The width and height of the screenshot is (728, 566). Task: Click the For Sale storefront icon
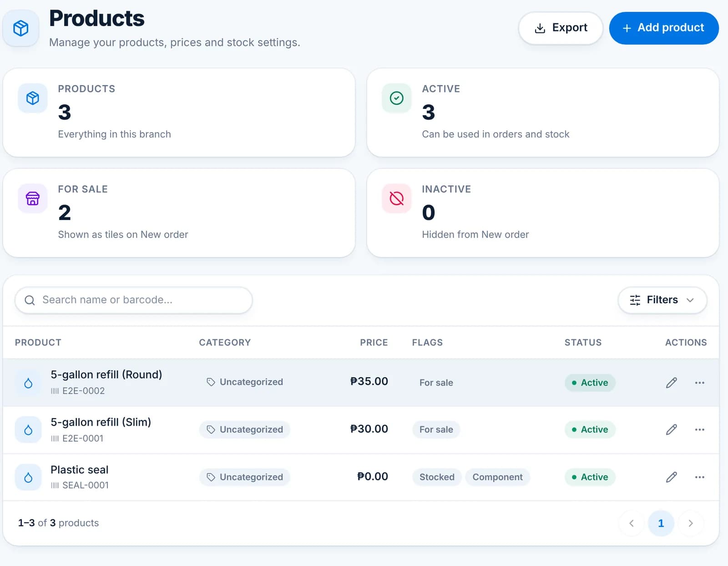33,199
